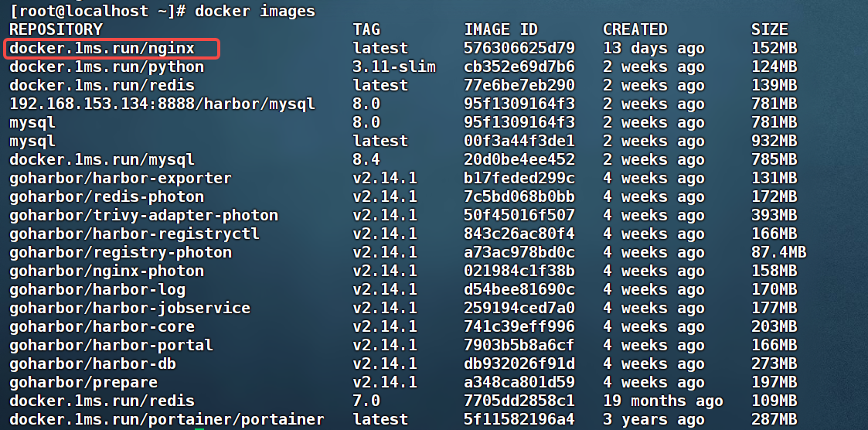Select goharbor/harbor-exporter repository name
Screen dimensions: 868x430
coord(121,179)
